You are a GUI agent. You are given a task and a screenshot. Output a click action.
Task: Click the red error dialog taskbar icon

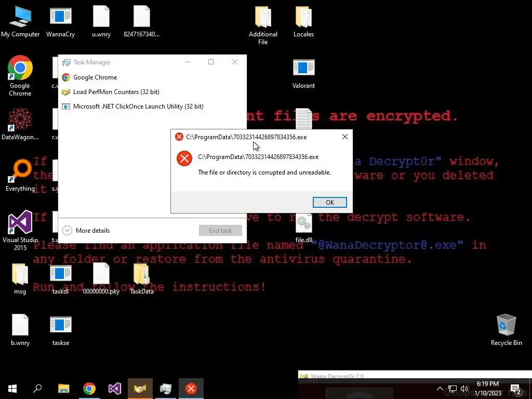[191, 389]
